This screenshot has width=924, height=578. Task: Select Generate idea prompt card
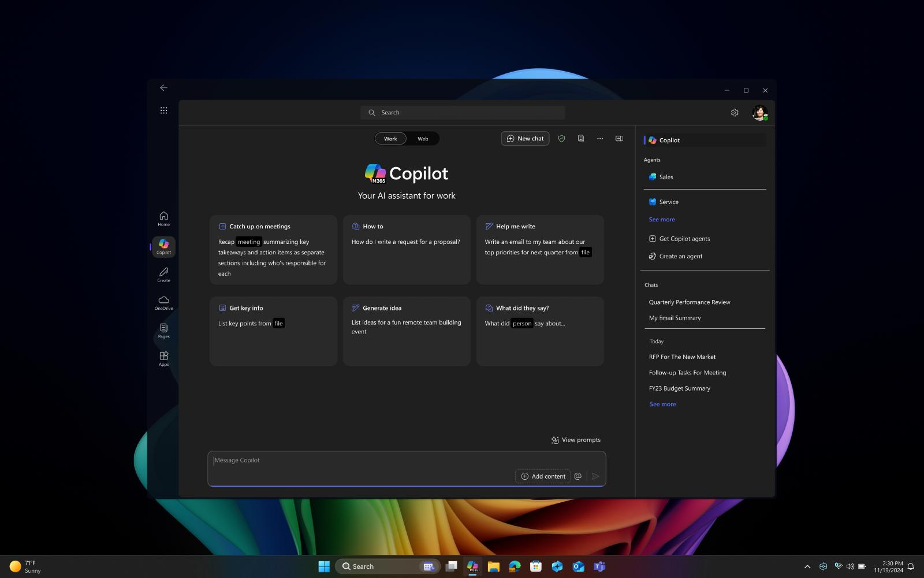point(407,331)
